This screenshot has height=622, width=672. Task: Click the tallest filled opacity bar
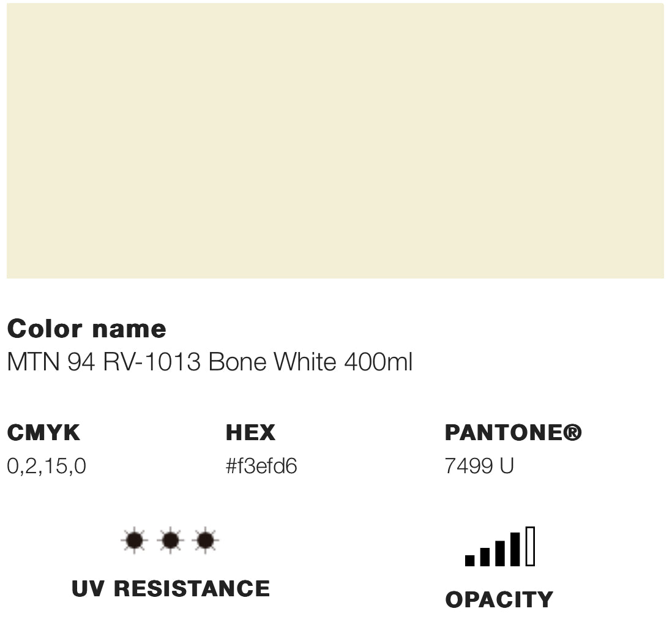click(515, 549)
